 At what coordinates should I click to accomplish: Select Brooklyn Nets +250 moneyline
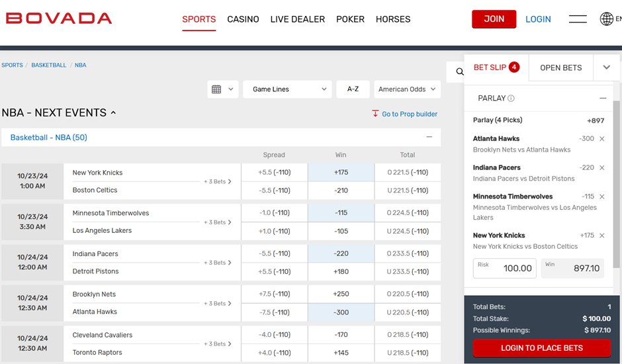click(x=341, y=294)
